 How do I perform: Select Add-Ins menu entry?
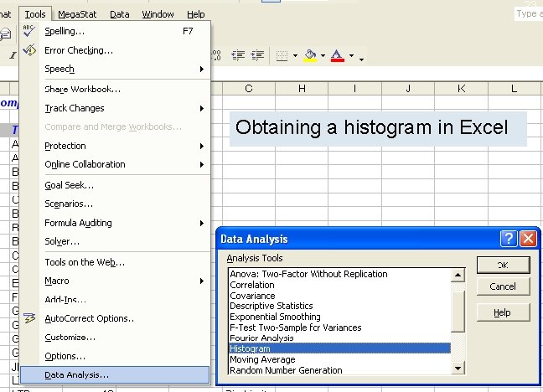115,300
